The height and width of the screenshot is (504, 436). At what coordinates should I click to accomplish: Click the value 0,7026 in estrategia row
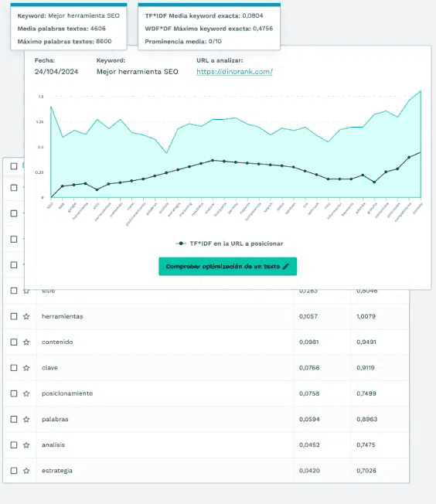click(x=366, y=471)
